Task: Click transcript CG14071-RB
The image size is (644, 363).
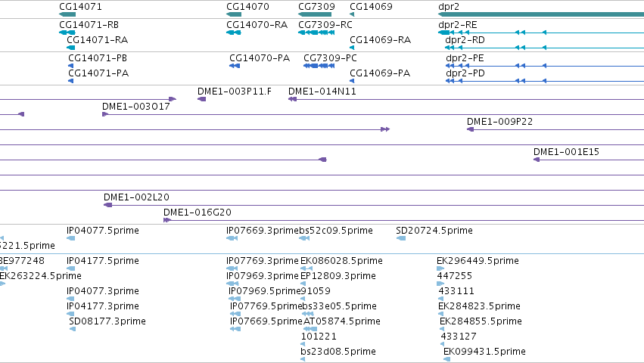Action: [x=89, y=25]
